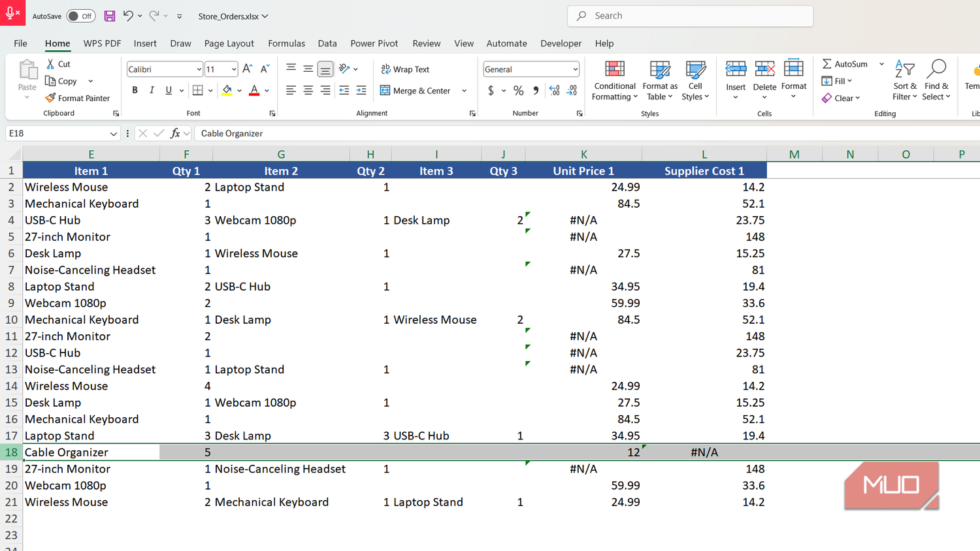Open the number format dropdown
This screenshot has width=980, height=551.
pos(575,69)
